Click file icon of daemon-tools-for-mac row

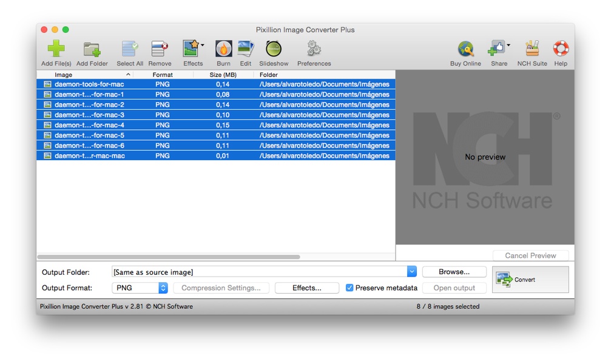(47, 84)
